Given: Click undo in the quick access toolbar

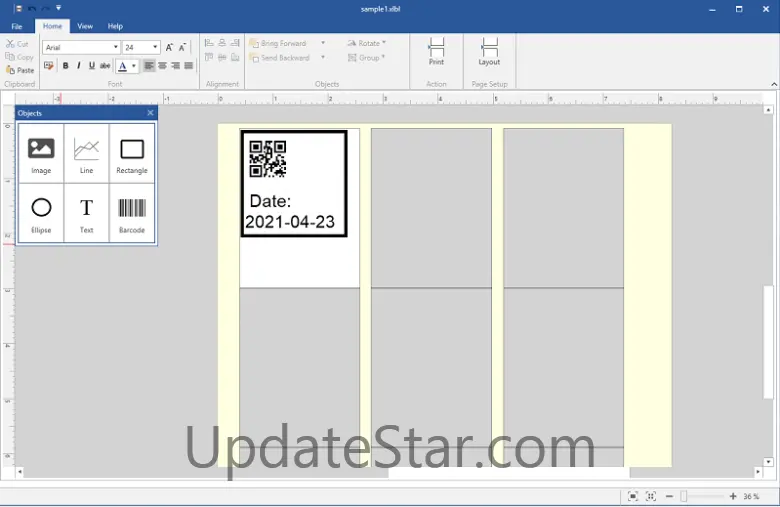Looking at the screenshot, I should coord(32,8).
